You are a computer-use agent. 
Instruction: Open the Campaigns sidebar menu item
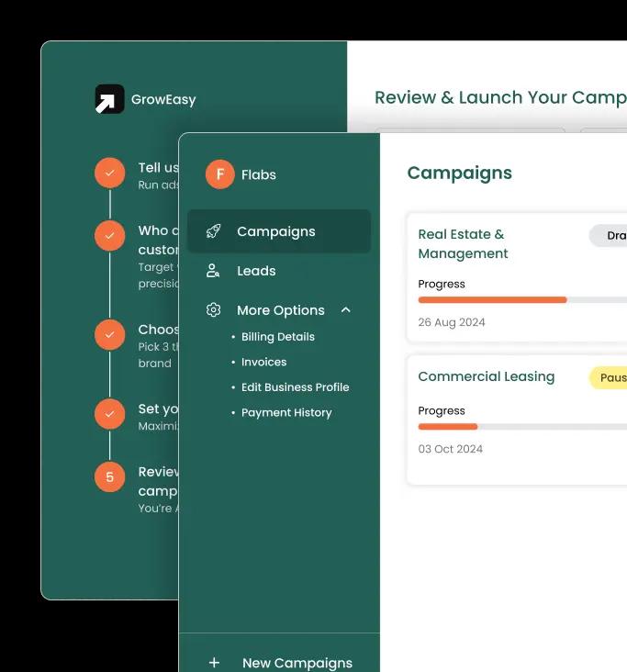tap(275, 231)
